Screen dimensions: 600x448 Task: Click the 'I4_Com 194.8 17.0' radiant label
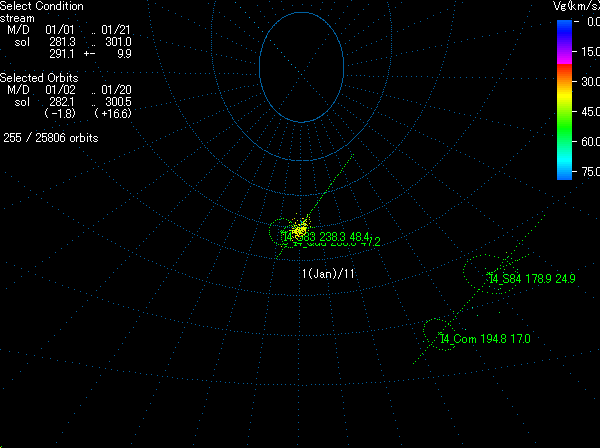pyautogui.click(x=486, y=339)
